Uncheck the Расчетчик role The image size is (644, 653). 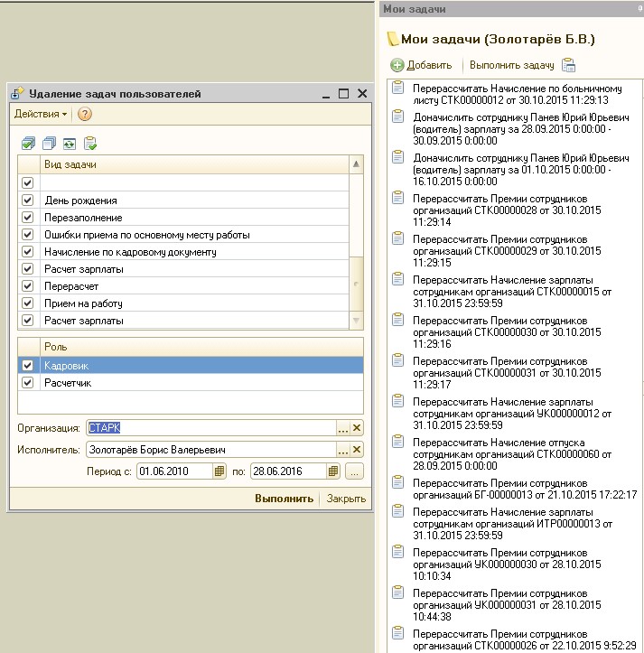[27, 382]
